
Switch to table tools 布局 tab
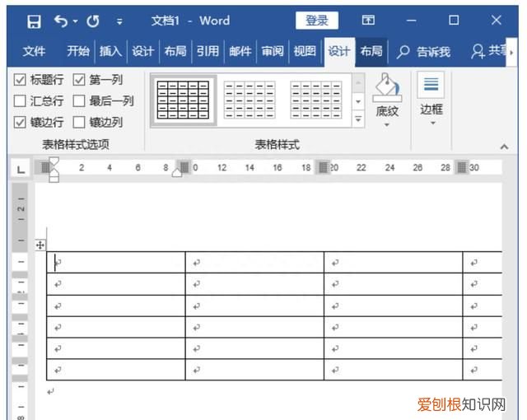371,51
